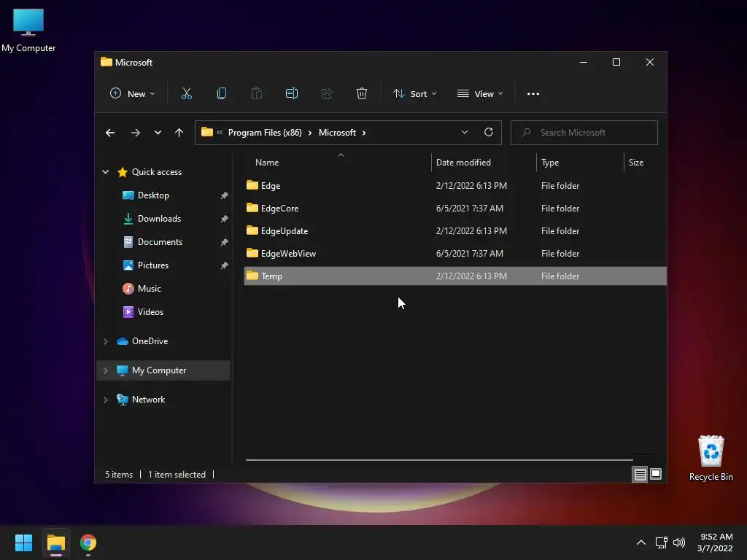
Task: Expand the OneDrive tree node
Action: pos(105,341)
